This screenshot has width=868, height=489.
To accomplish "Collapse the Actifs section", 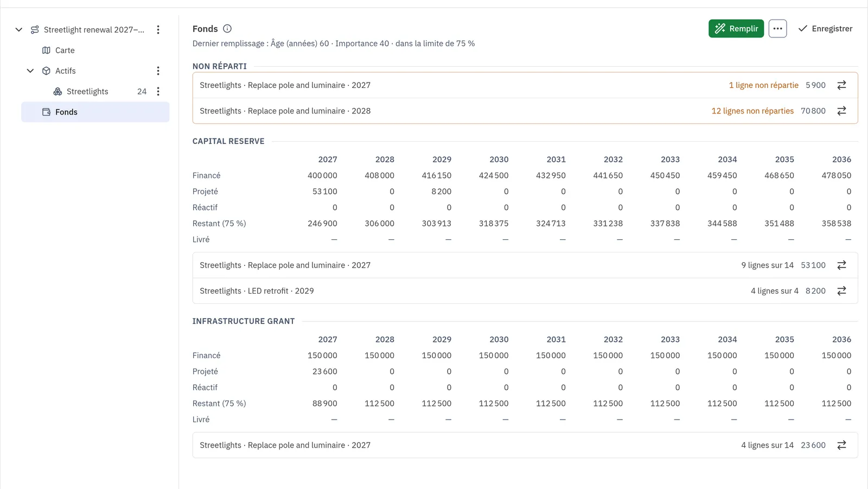I will pyautogui.click(x=30, y=71).
